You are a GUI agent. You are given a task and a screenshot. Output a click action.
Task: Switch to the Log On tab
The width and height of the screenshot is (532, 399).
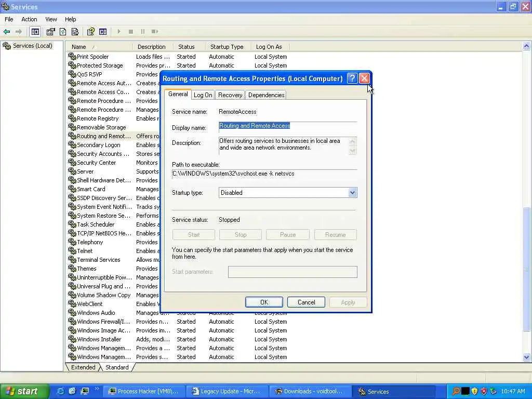point(203,95)
